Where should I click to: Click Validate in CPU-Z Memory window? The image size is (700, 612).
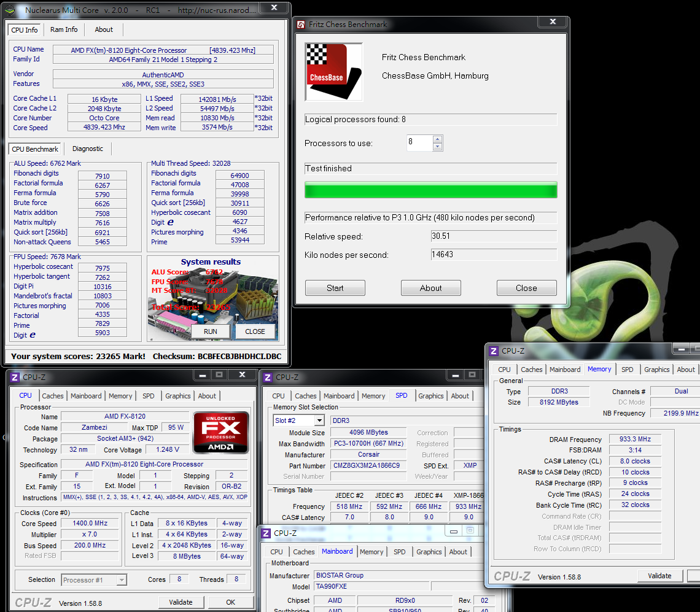pyautogui.click(x=659, y=576)
